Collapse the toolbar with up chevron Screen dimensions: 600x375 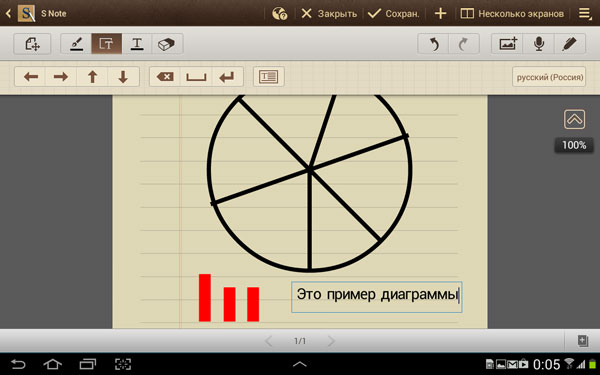tap(574, 119)
